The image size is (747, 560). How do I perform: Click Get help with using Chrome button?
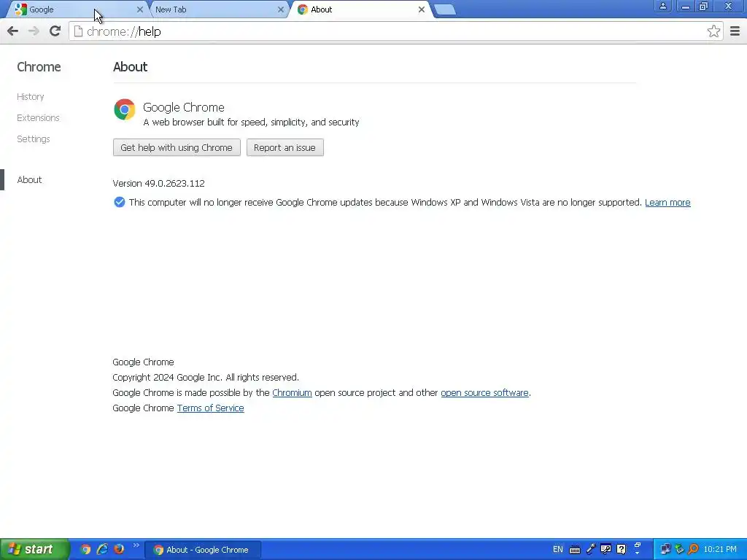point(177,147)
